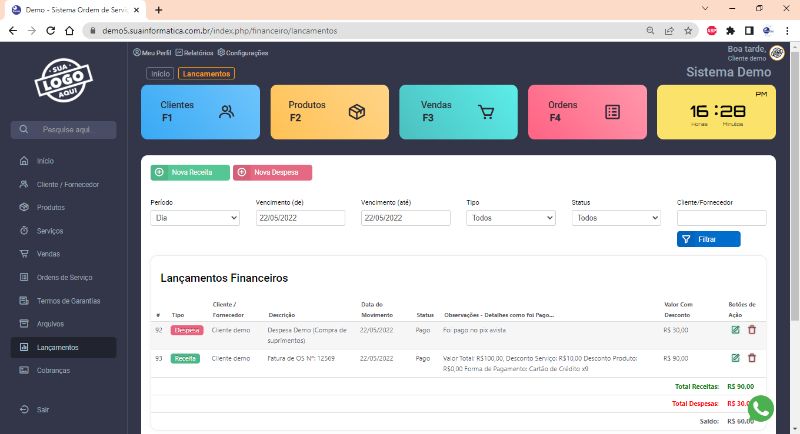The image size is (800, 434).
Task: Click edit icon for Despesa entry 92
Action: pyautogui.click(x=736, y=330)
